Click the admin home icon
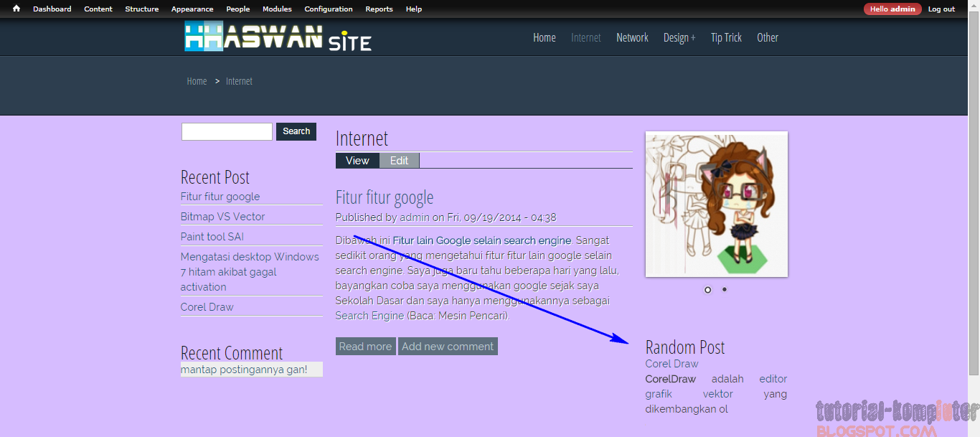The image size is (980, 437). (x=17, y=9)
